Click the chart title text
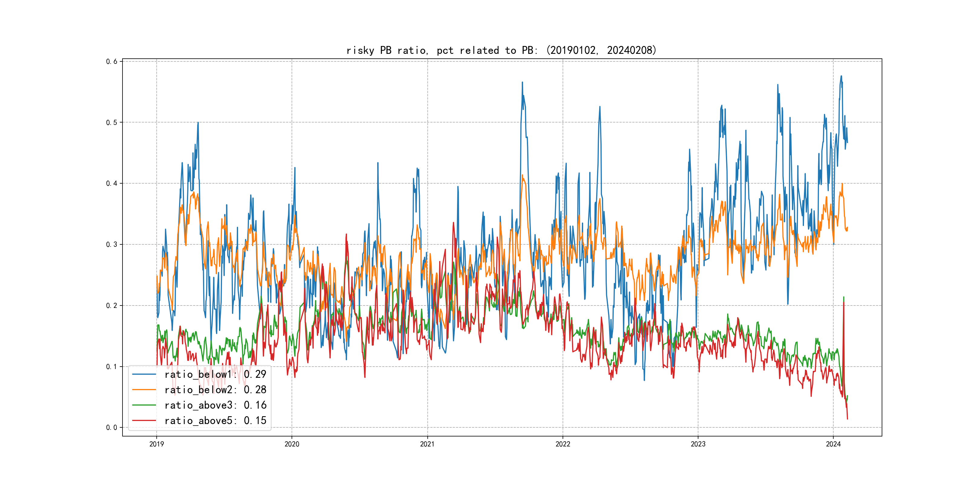This screenshot has height=490, width=980. coord(501,50)
